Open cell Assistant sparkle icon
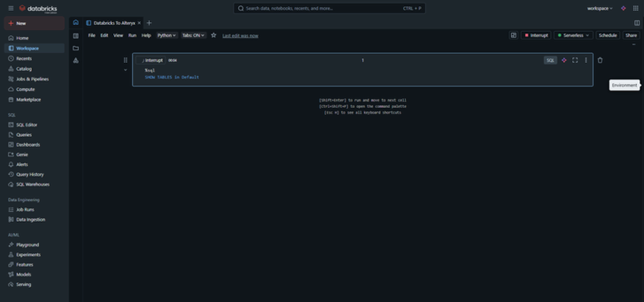The height and width of the screenshot is (302, 644). click(564, 61)
